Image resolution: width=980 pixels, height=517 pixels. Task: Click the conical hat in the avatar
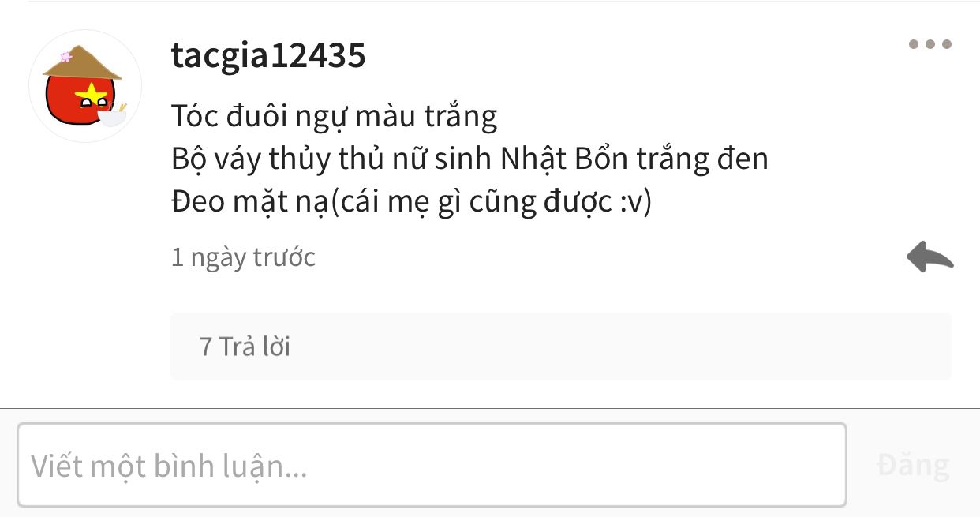tap(81, 62)
